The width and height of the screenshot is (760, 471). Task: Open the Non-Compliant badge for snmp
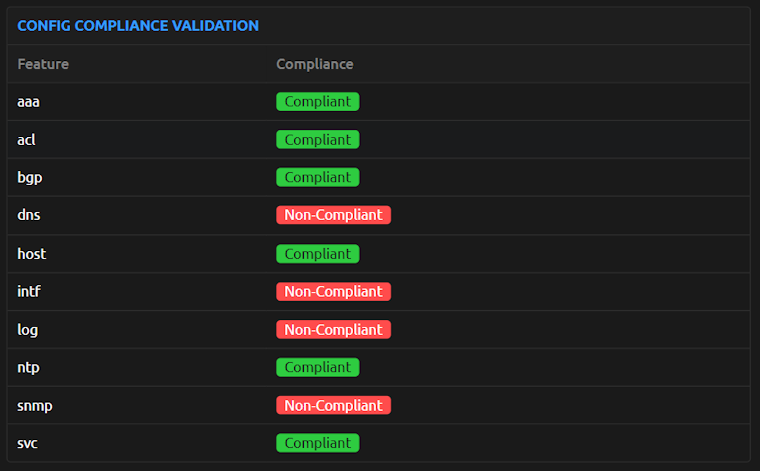click(333, 405)
